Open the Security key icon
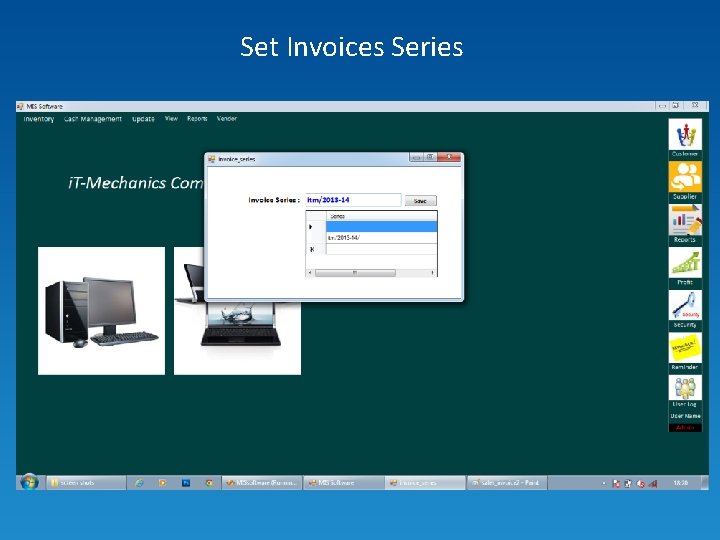Image resolution: width=720 pixels, height=540 pixels. 685,305
